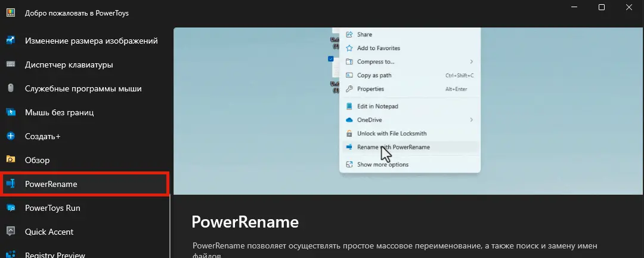Click the Compress to submenu arrow
This screenshot has width=644, height=258.
471,62
